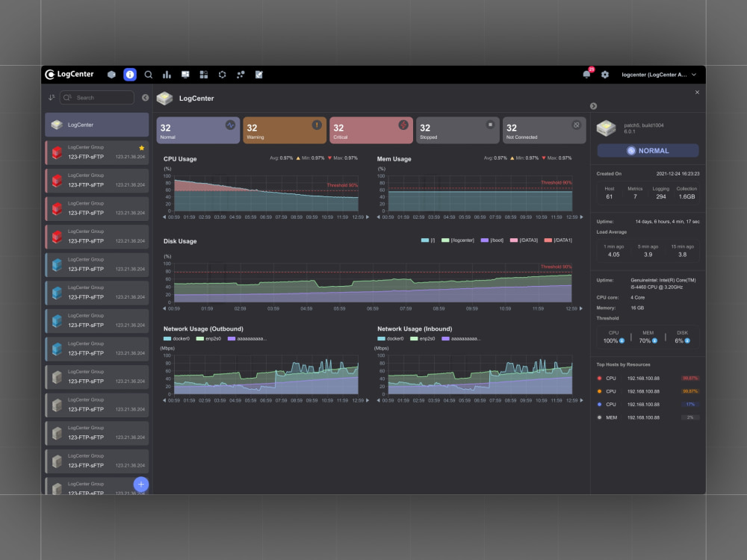
Task: Click the CPU Usage chart's left time arrow
Action: coord(164,217)
